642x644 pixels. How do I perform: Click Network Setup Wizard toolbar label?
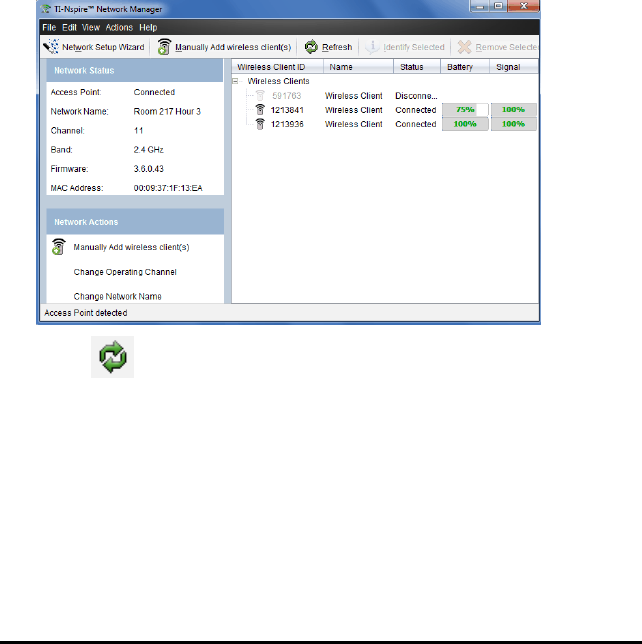[103, 47]
